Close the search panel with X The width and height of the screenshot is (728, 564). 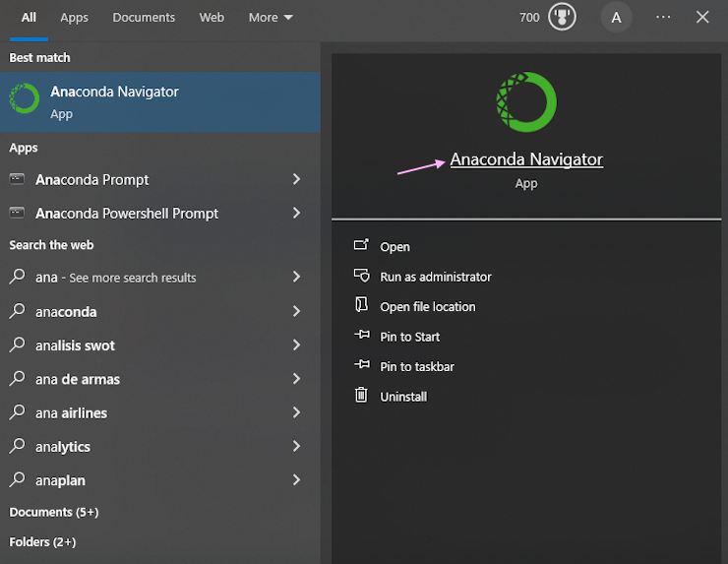pyautogui.click(x=702, y=17)
